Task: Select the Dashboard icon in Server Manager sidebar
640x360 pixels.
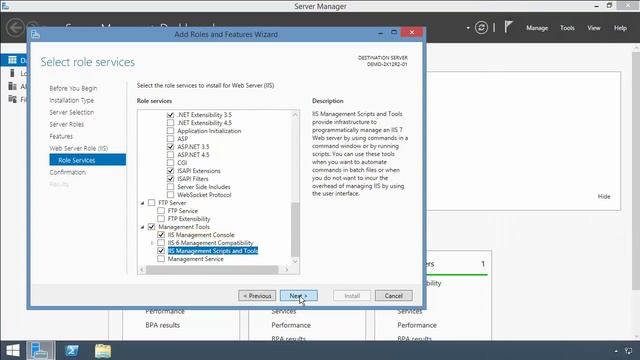Action: coord(12,60)
